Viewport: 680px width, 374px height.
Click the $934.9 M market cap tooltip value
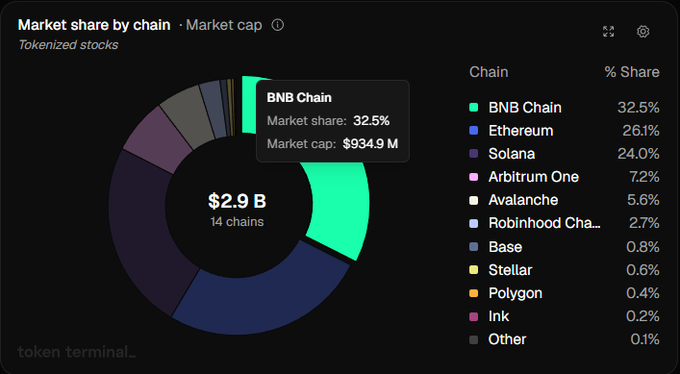coord(370,144)
